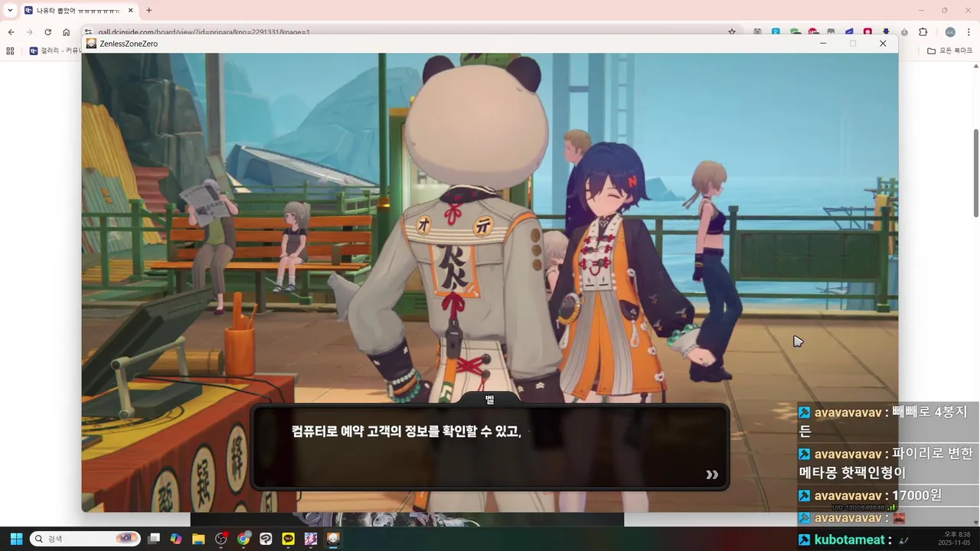
Task: Minimize the ZenlessZoneZero game window
Action: 823,44
